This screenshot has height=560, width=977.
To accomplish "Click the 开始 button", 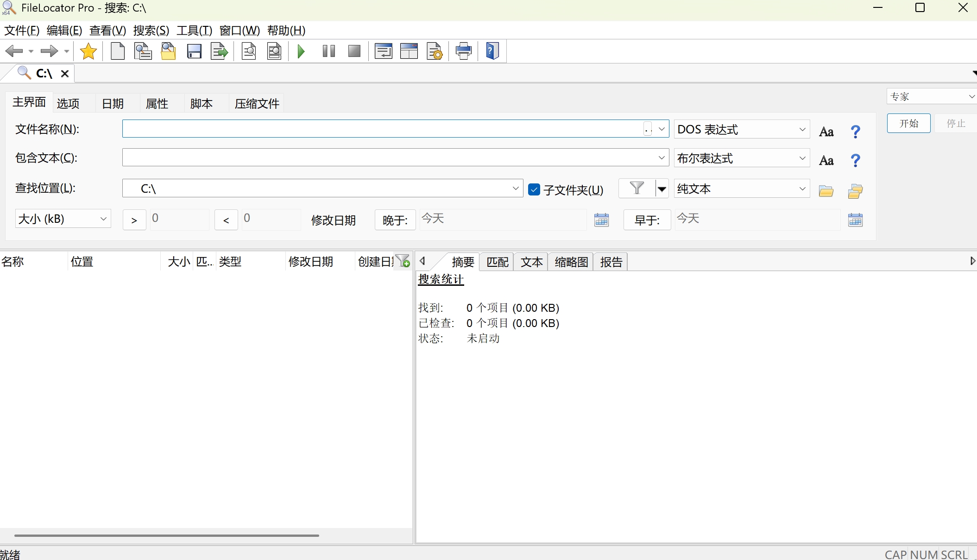I will (x=908, y=123).
